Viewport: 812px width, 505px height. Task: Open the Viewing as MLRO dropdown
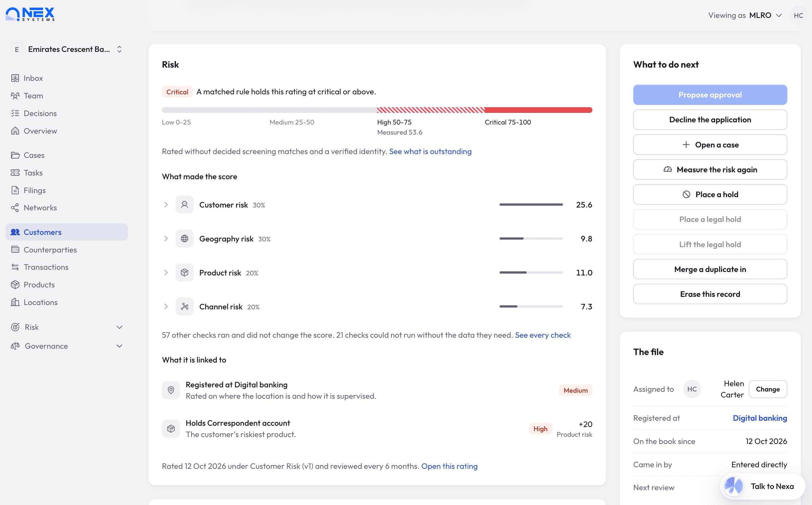(745, 15)
